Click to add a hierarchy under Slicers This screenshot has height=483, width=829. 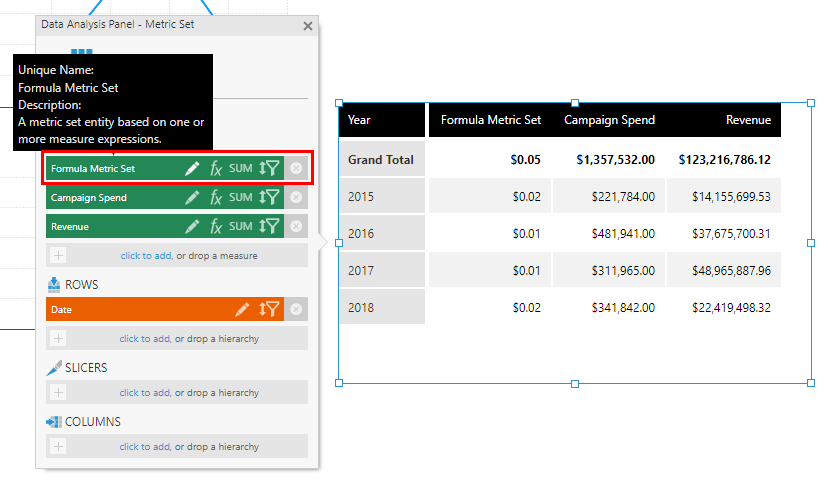[x=145, y=393]
